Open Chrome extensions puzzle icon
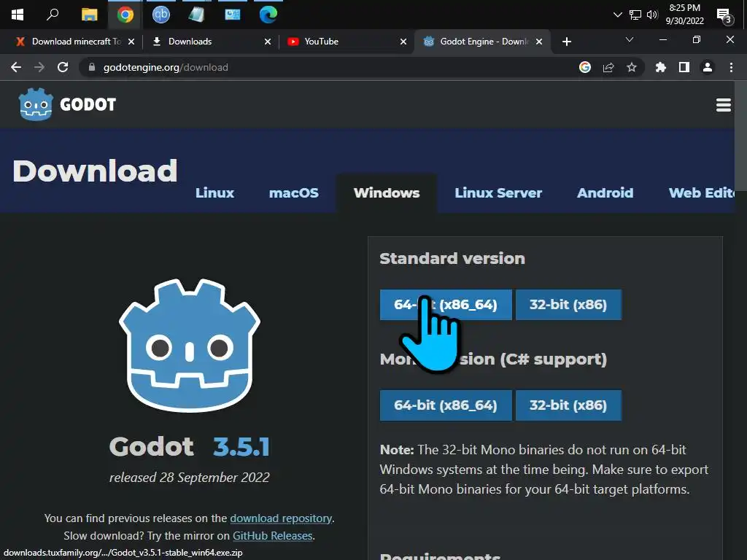 (661, 67)
